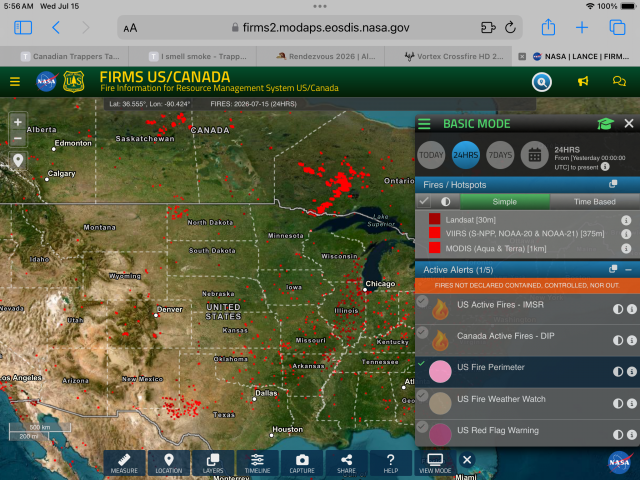640x480 pixels.
Task: Enable the US Fire Weather Watch checkbox
Action: 422,395
